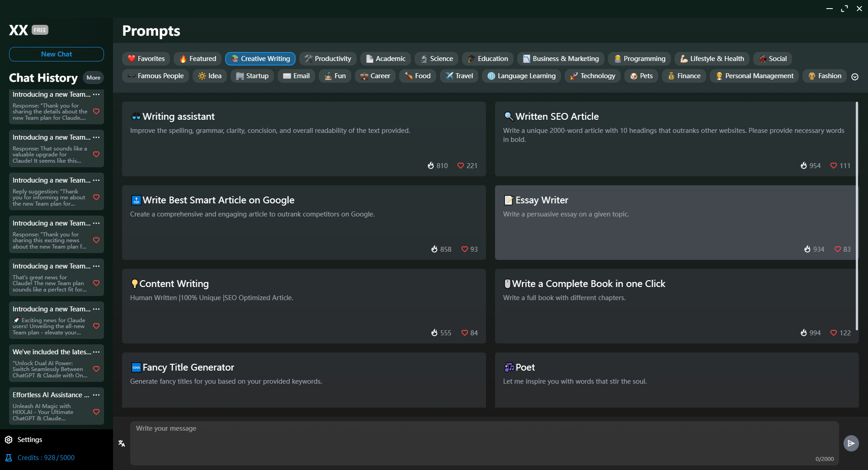Open the Poet prompt card

pos(677,380)
